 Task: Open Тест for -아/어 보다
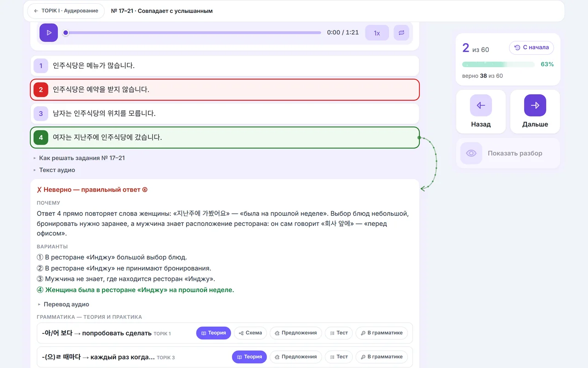point(339,333)
